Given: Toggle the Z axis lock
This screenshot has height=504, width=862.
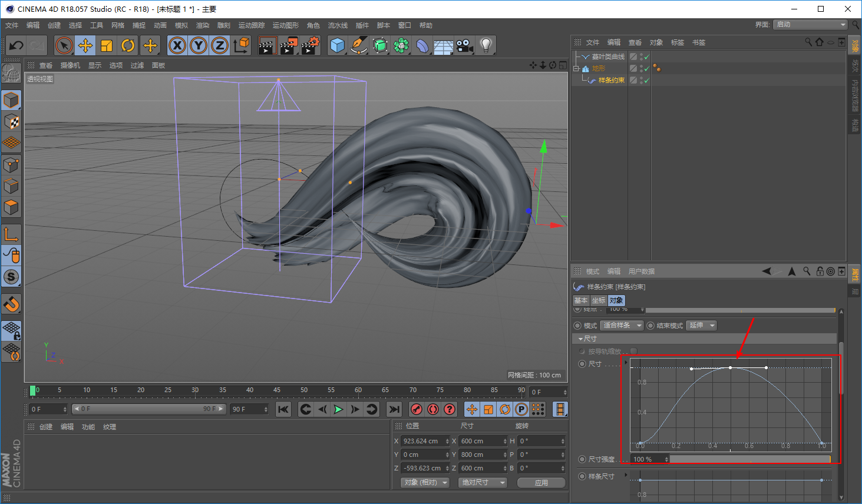Looking at the screenshot, I should [x=220, y=45].
